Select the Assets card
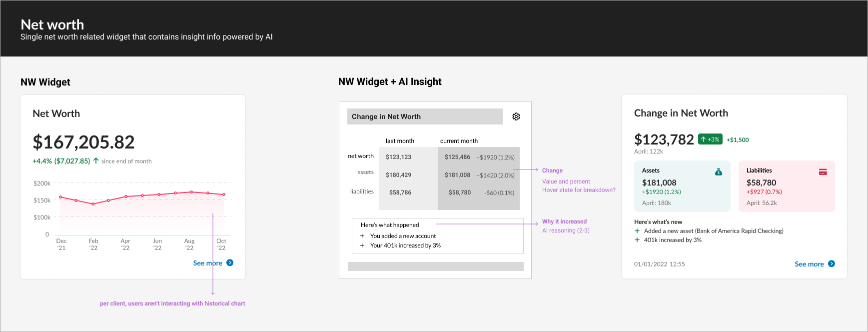The width and height of the screenshot is (868, 332). tap(682, 186)
